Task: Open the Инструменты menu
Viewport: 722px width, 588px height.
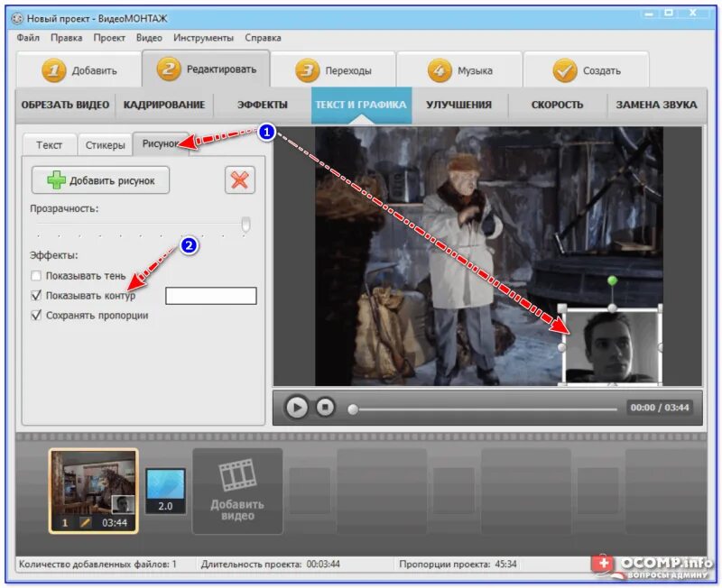Action: [x=204, y=38]
